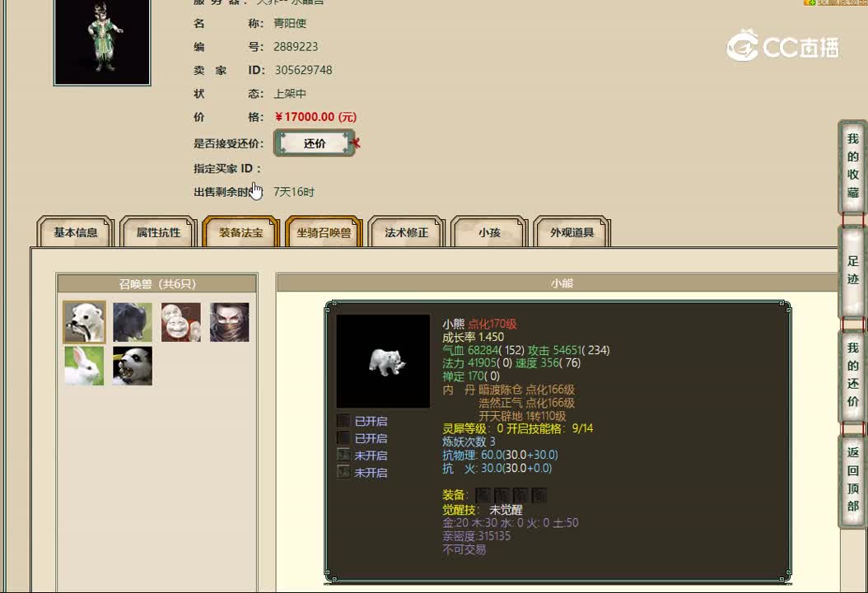Image resolution: width=868 pixels, height=593 pixels.
Task: Click the 炼妖次数 3 line
Action: point(469,441)
